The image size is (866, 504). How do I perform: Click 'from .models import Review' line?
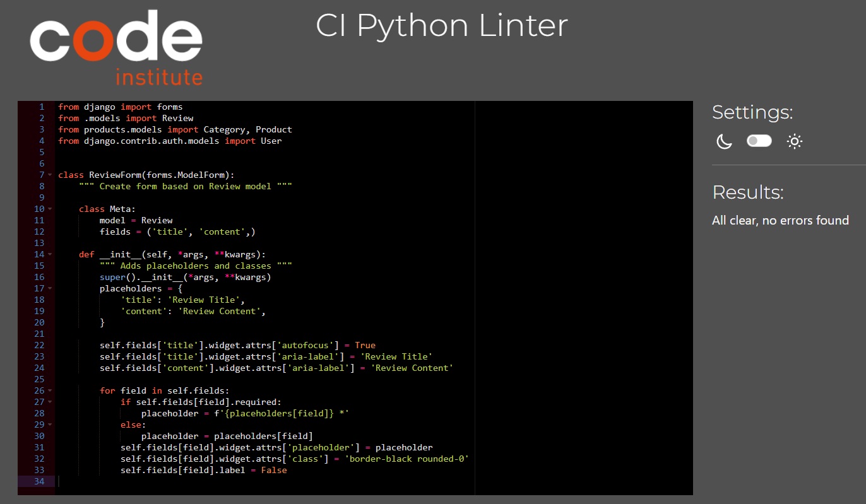(126, 118)
